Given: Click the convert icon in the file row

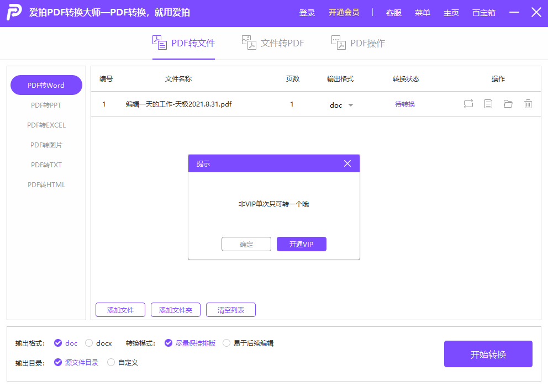Looking at the screenshot, I should (x=468, y=104).
